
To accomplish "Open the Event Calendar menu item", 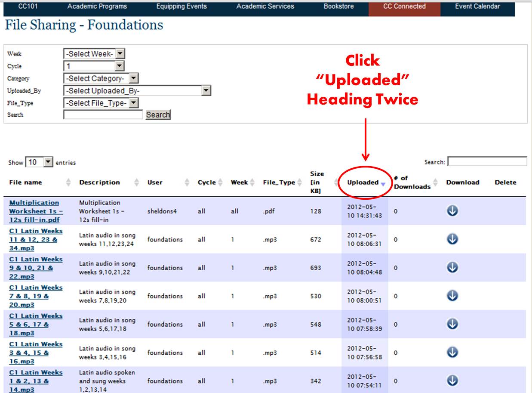I will [x=477, y=6].
